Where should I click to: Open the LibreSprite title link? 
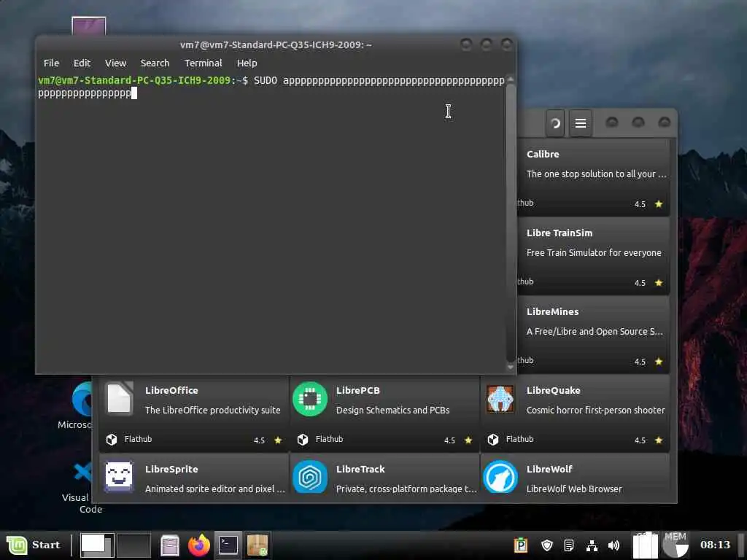[x=171, y=469]
